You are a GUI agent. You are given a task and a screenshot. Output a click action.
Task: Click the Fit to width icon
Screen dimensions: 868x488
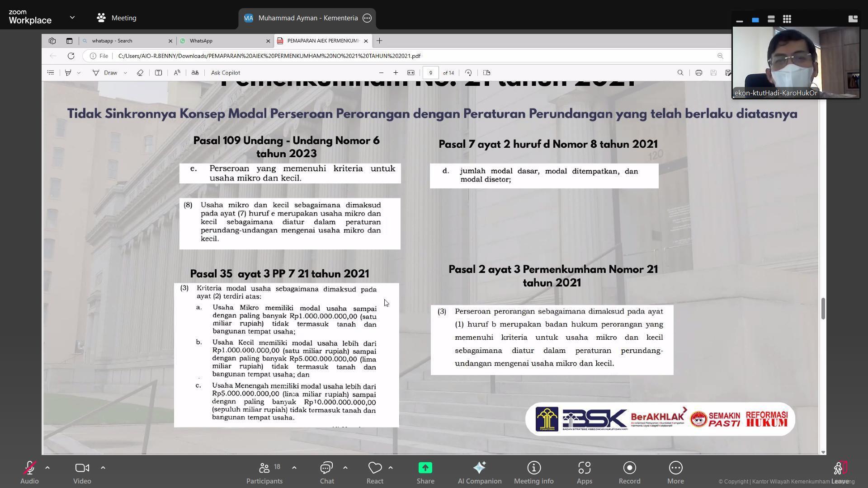[x=410, y=73]
